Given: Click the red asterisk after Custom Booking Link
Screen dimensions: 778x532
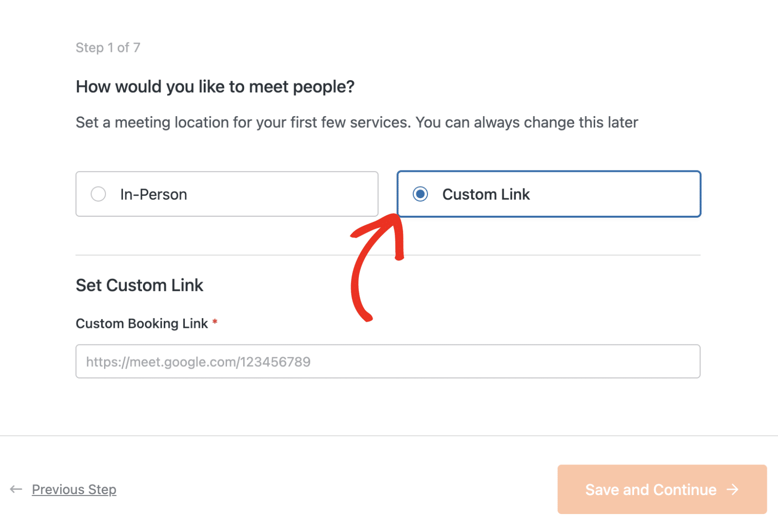Looking at the screenshot, I should click(215, 322).
